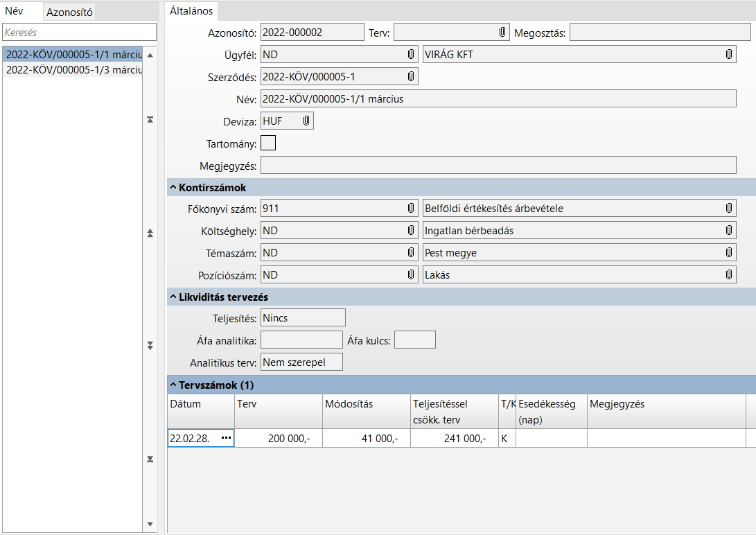This screenshot has height=535, width=756.
Task: Jump to last record with bottom arrow
Action: click(x=150, y=459)
